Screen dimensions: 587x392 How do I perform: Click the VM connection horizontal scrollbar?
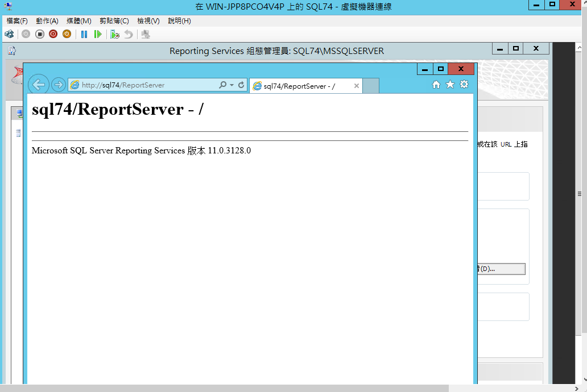click(224, 388)
